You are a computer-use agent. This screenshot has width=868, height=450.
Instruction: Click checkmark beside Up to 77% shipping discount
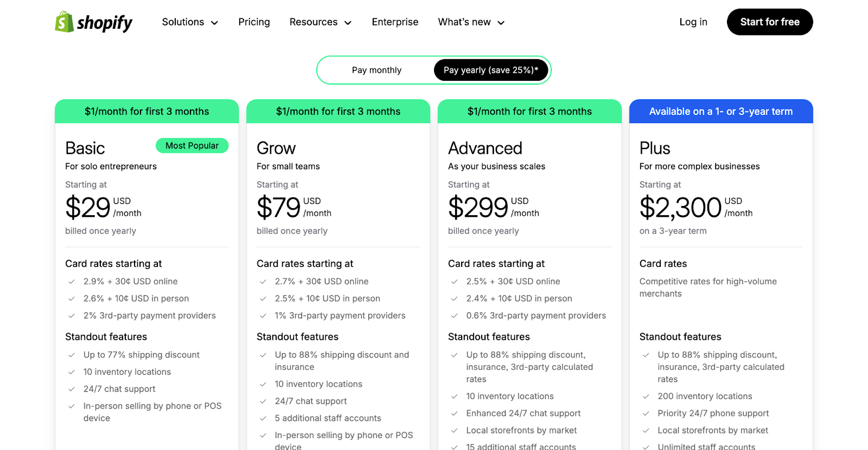click(x=71, y=355)
